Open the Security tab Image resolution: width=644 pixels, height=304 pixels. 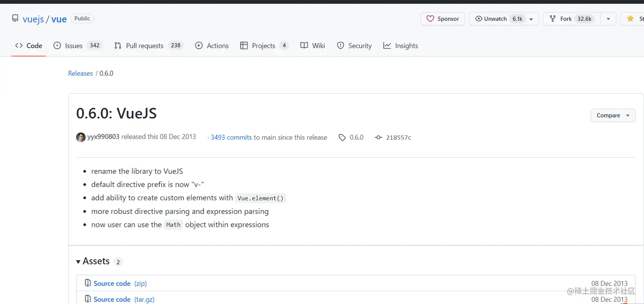point(354,46)
